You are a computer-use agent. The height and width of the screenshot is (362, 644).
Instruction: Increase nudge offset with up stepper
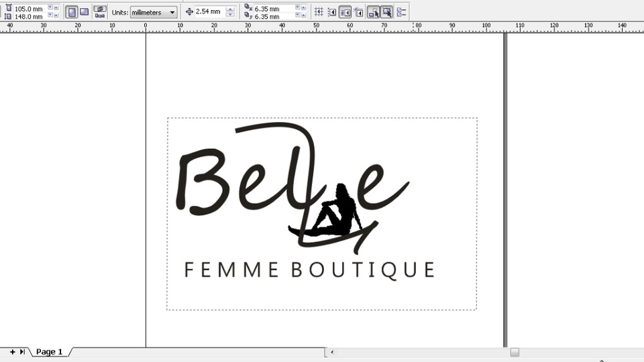[230, 9]
